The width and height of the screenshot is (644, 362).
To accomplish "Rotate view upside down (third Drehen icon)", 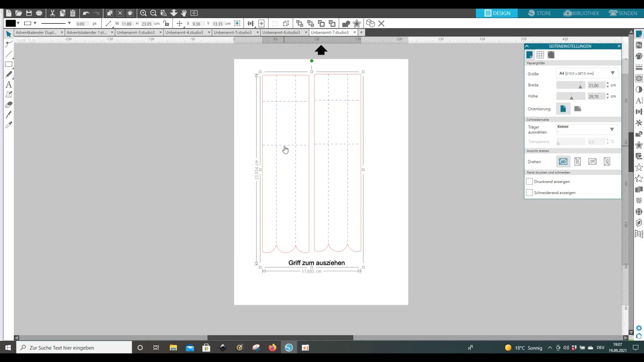I will (x=592, y=161).
